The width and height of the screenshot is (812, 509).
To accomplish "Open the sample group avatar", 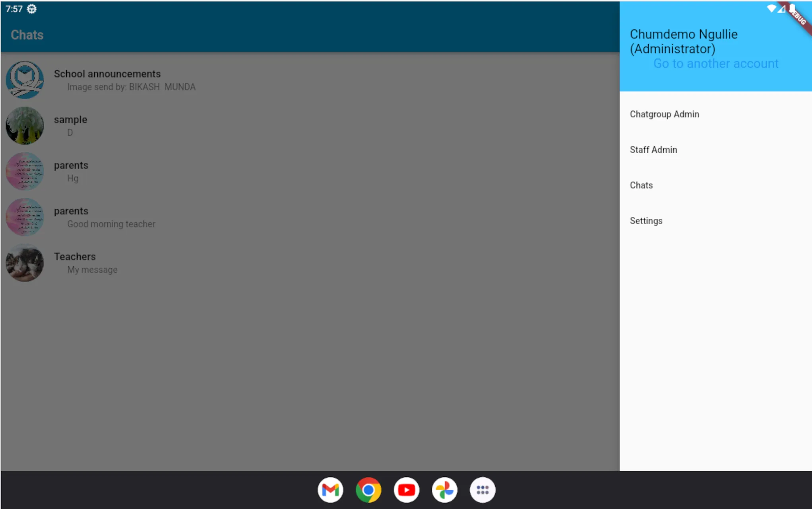I will (25, 125).
